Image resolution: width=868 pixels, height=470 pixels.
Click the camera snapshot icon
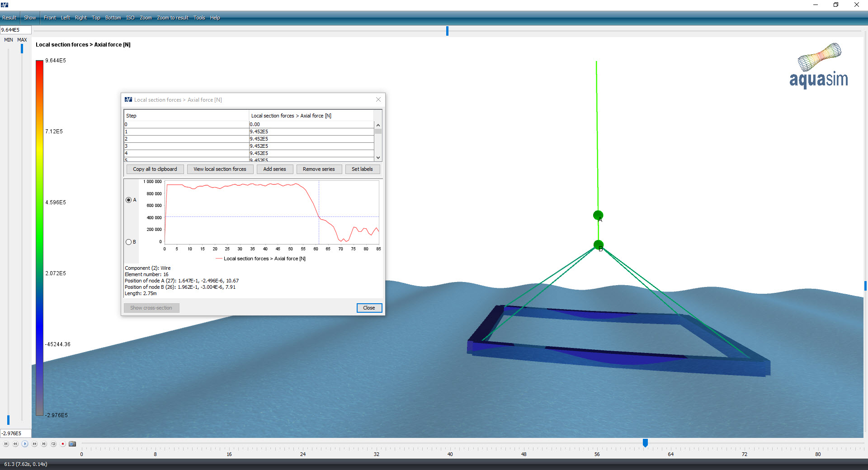pyautogui.click(x=72, y=444)
